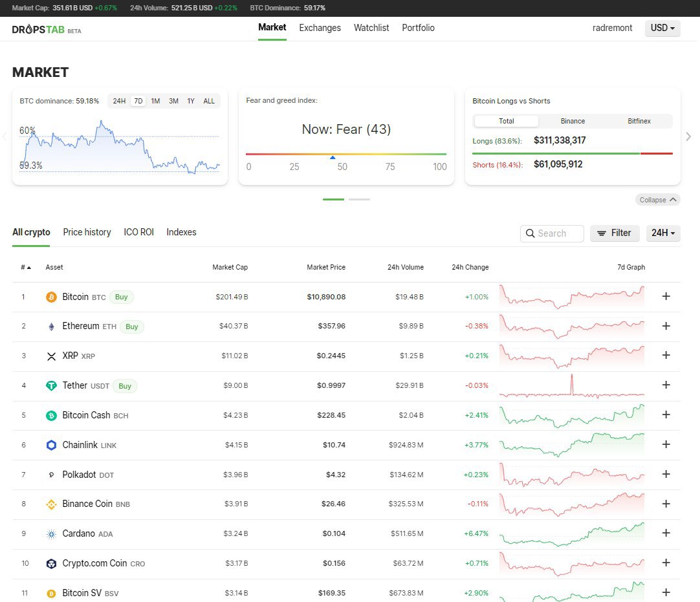Open the Portfolio tab

tap(418, 28)
